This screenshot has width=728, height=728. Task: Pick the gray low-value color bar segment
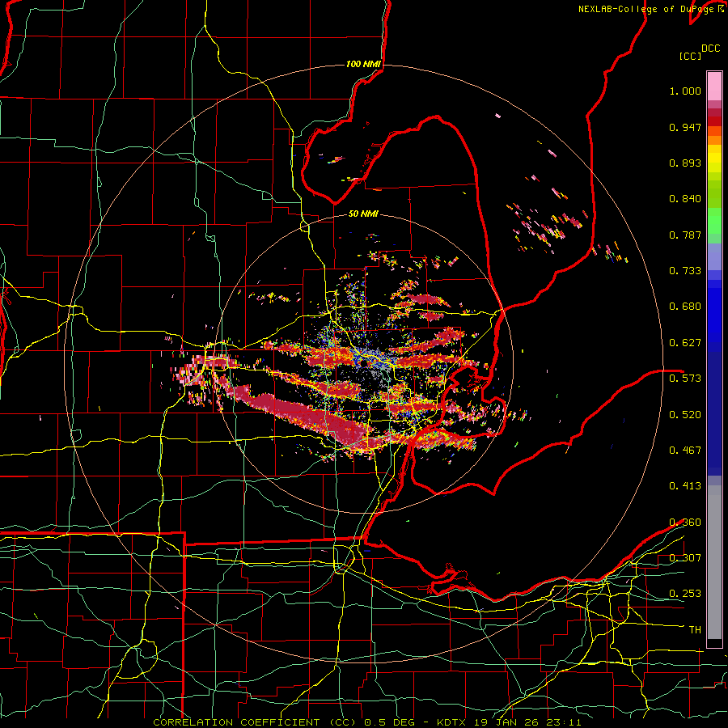(x=714, y=562)
